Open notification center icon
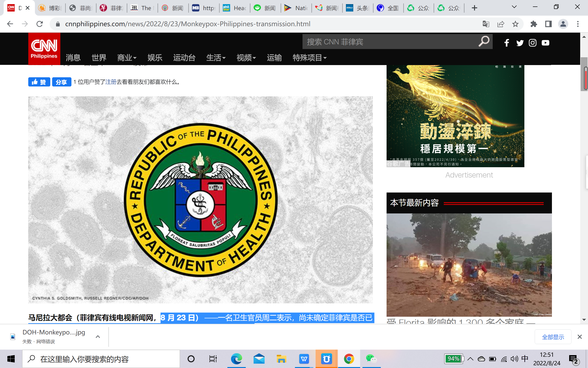This screenshot has height=368, width=588. tap(574, 359)
